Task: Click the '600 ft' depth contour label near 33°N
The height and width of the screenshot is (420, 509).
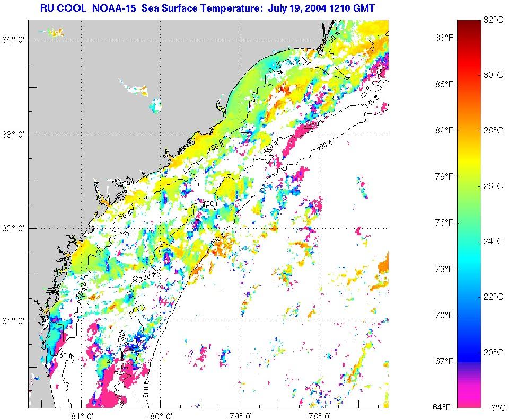Action: (324, 145)
